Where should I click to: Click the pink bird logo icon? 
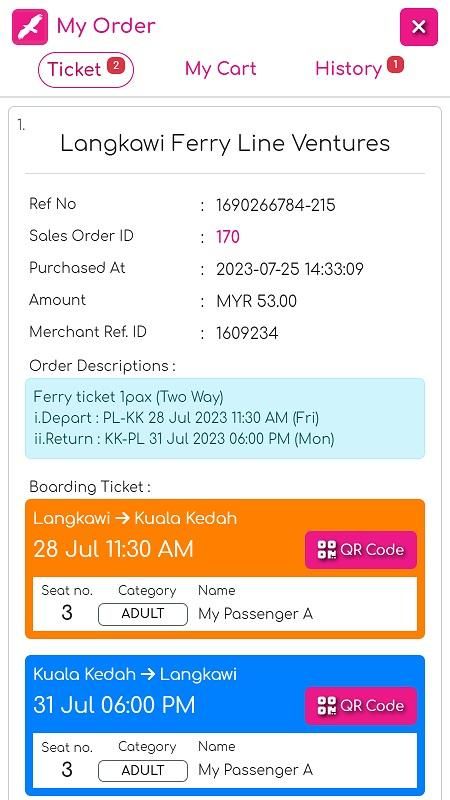[x=30, y=27]
